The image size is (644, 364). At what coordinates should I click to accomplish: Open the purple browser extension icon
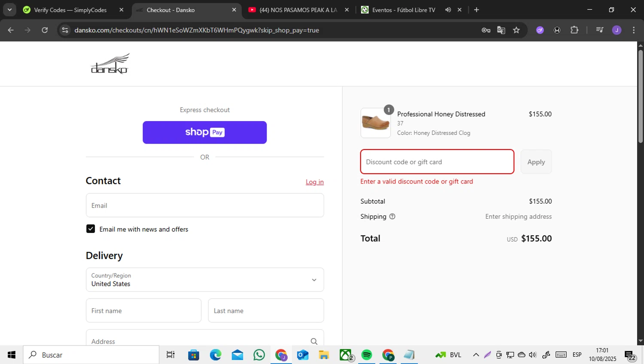540,30
